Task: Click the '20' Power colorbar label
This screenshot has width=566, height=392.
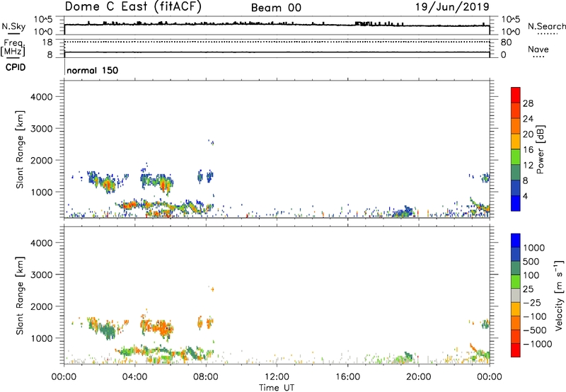Action: 528,134
